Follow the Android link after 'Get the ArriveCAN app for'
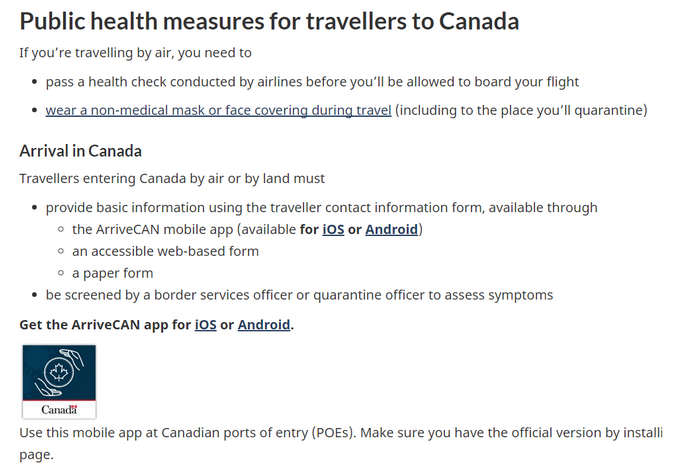This screenshot has height=476, width=679. click(264, 324)
